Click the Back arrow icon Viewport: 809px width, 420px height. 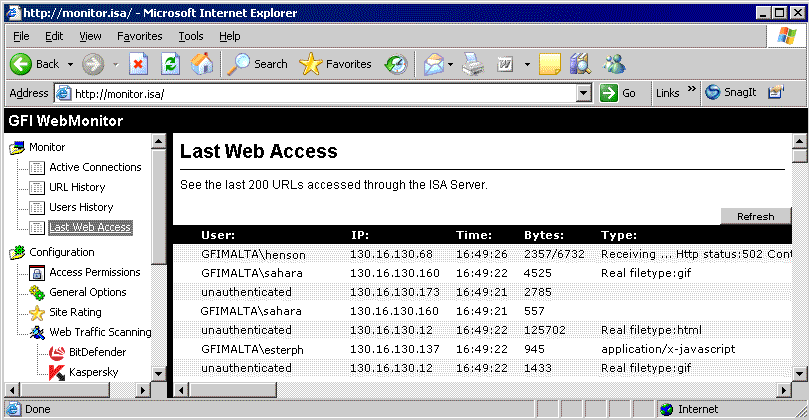[21, 64]
